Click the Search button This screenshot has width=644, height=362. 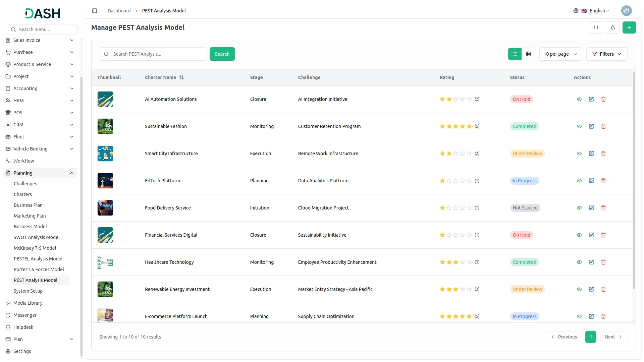pyautogui.click(x=222, y=54)
